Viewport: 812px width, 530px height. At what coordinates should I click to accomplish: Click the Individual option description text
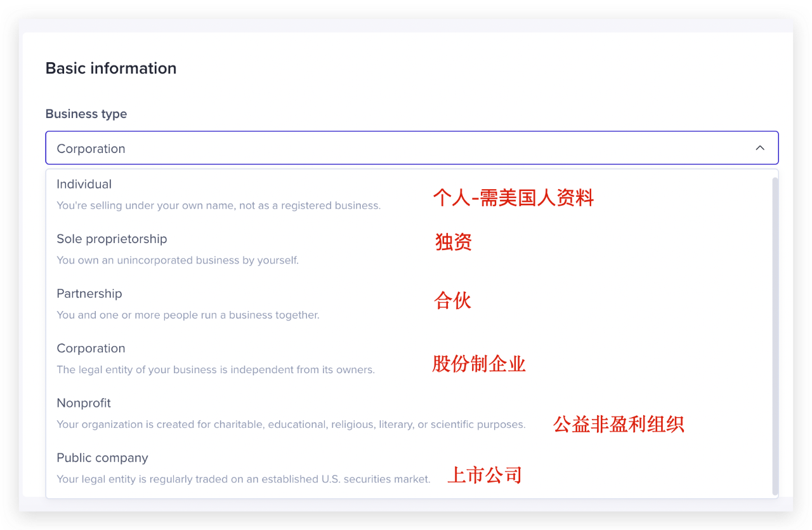click(x=219, y=205)
